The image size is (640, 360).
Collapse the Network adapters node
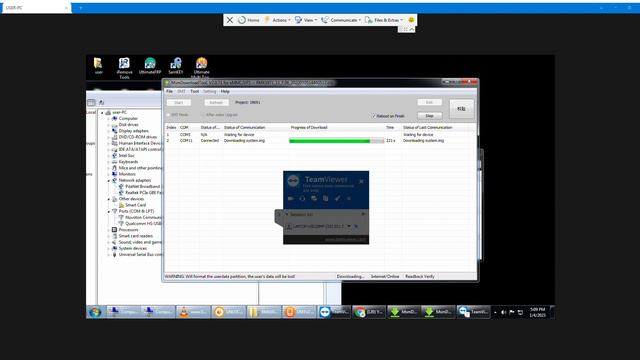click(x=109, y=180)
